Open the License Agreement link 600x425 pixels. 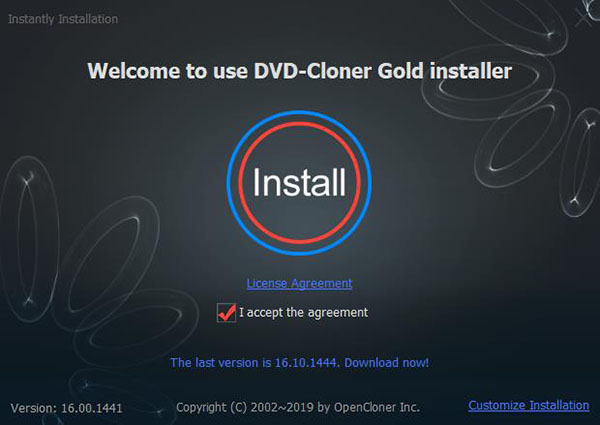pos(299,283)
